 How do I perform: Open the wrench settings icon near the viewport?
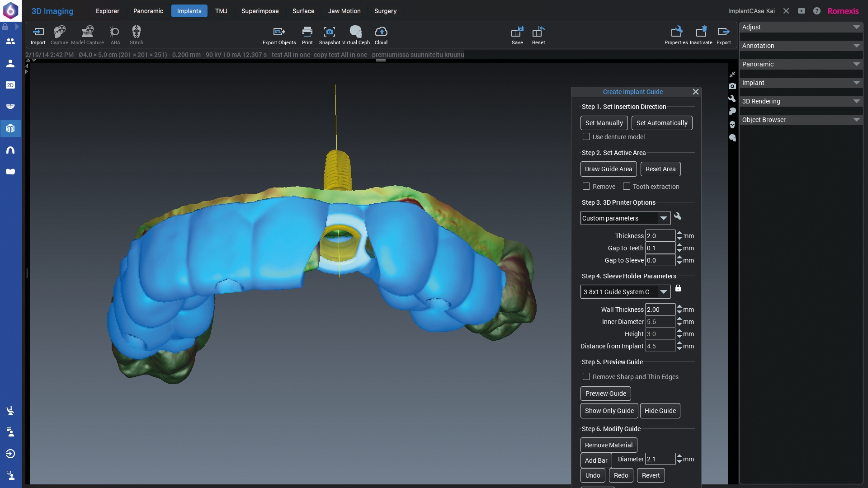pyautogui.click(x=732, y=99)
